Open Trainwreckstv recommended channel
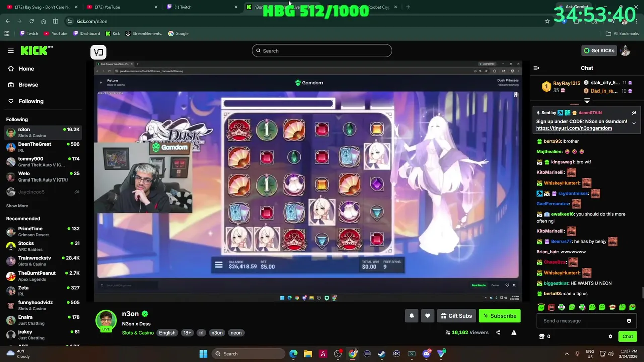This screenshot has height=362, width=644. 43,261
